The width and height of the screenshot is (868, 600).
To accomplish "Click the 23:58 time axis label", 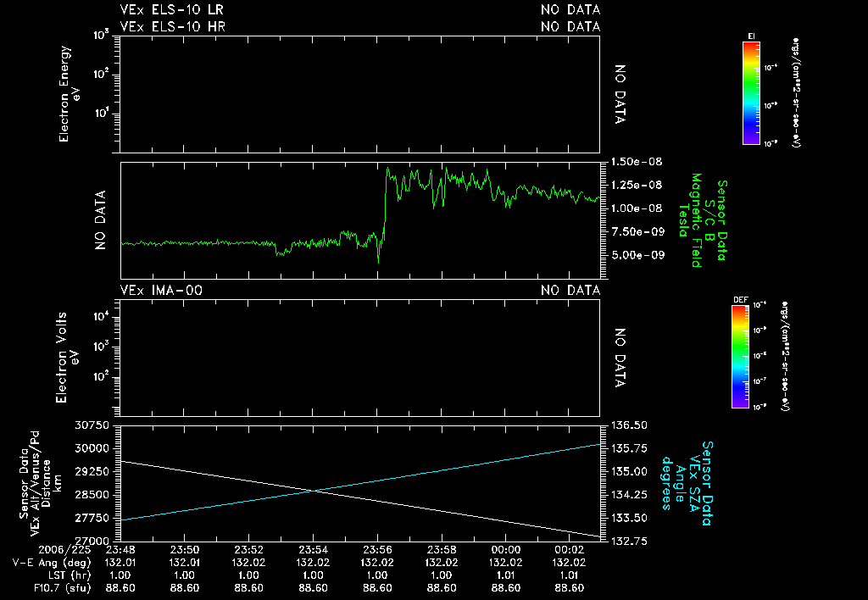I will (x=442, y=550).
